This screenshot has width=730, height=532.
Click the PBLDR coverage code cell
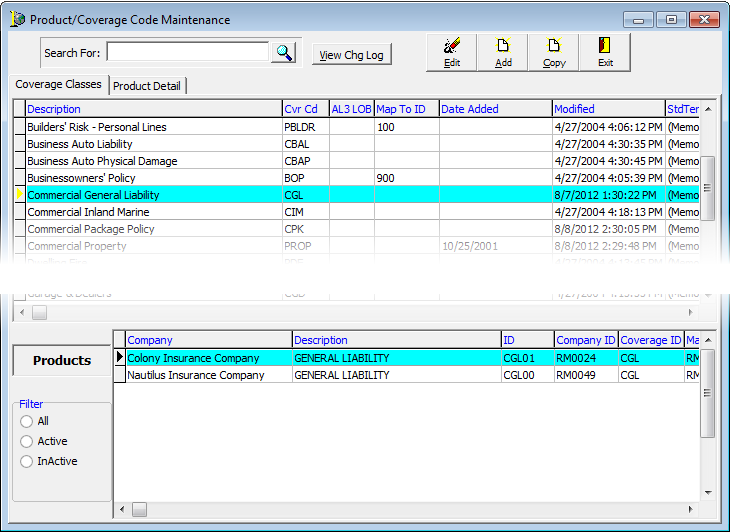(305, 127)
